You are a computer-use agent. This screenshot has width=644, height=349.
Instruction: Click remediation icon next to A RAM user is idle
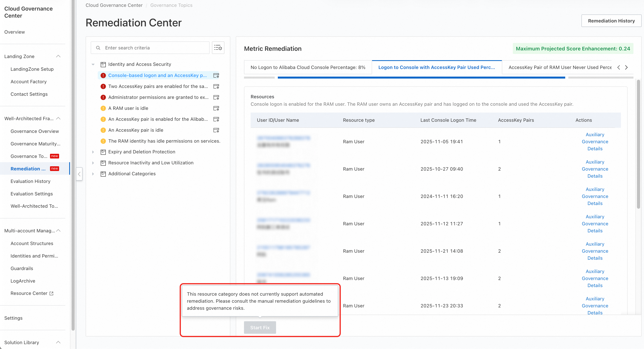(x=216, y=108)
